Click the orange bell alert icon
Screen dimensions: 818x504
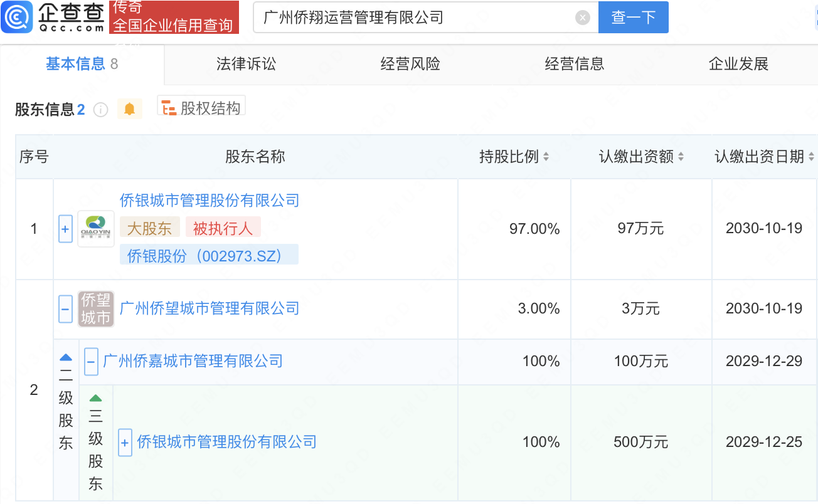pos(129,109)
